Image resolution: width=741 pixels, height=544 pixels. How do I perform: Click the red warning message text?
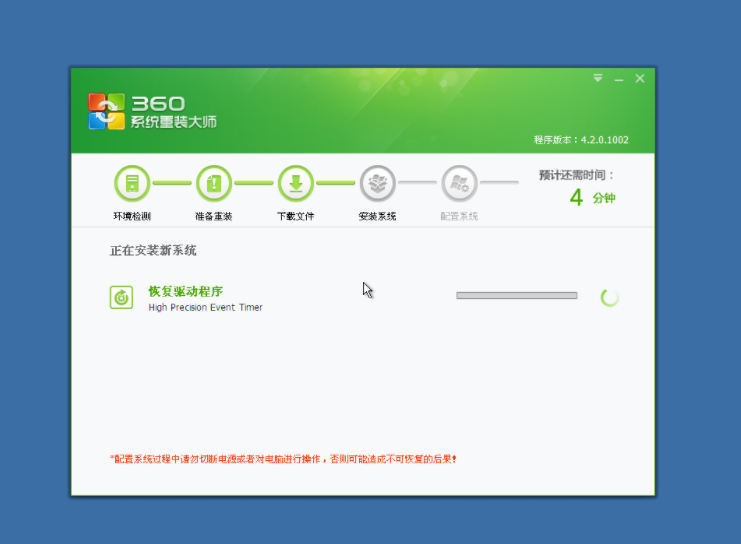click(x=283, y=459)
